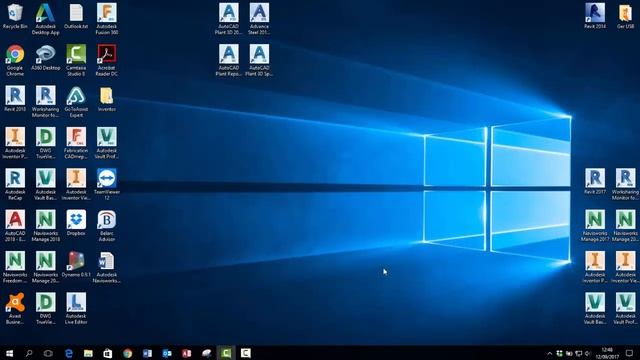
Task: Switch to white Camtasia Recorder taskbar button
Action: pyautogui.click(x=245, y=353)
